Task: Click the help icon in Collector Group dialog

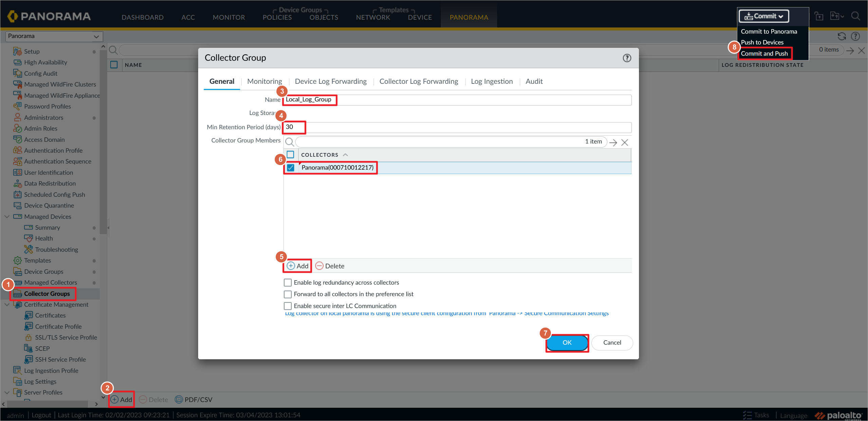Action: pyautogui.click(x=627, y=58)
